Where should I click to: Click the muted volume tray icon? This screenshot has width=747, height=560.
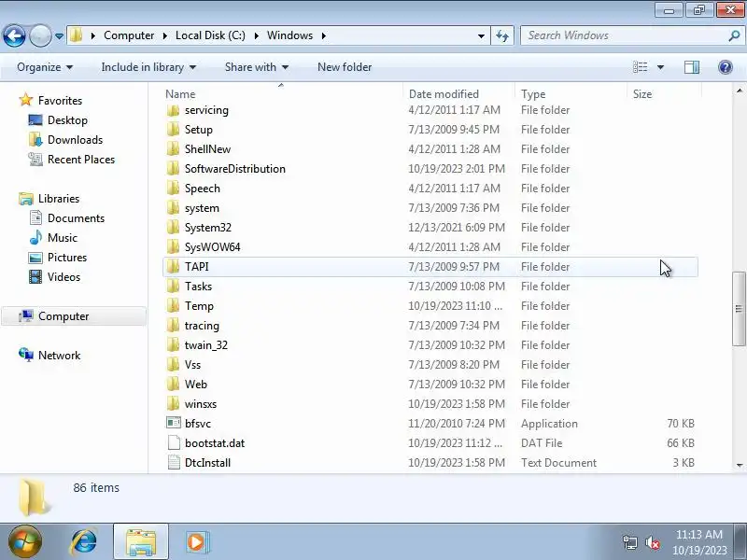652,542
